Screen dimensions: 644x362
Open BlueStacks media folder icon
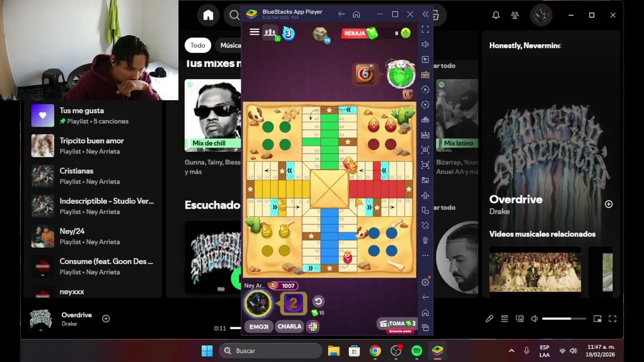pos(425,180)
